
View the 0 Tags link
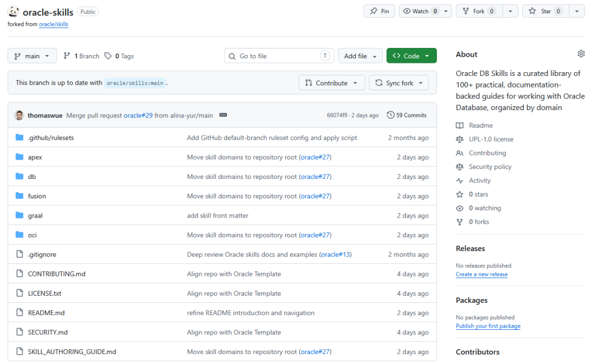(119, 56)
